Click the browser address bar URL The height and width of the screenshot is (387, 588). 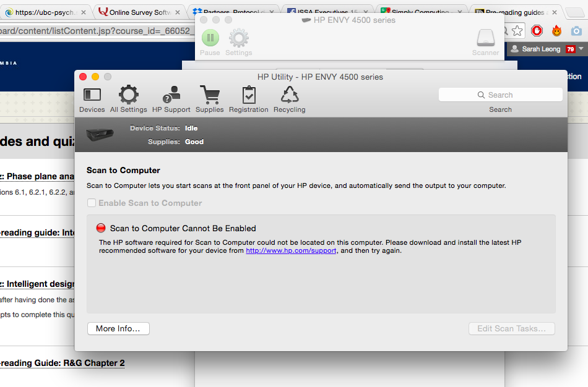point(98,31)
